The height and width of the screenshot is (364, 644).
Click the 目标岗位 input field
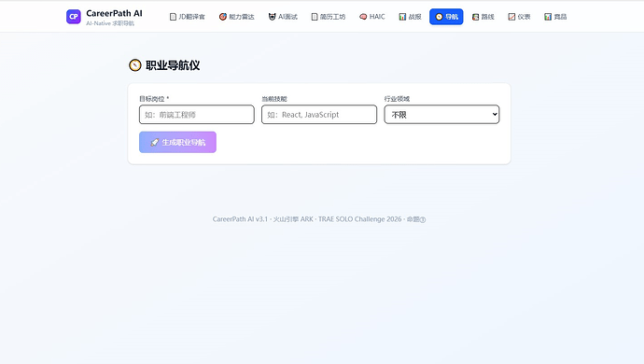[197, 115]
